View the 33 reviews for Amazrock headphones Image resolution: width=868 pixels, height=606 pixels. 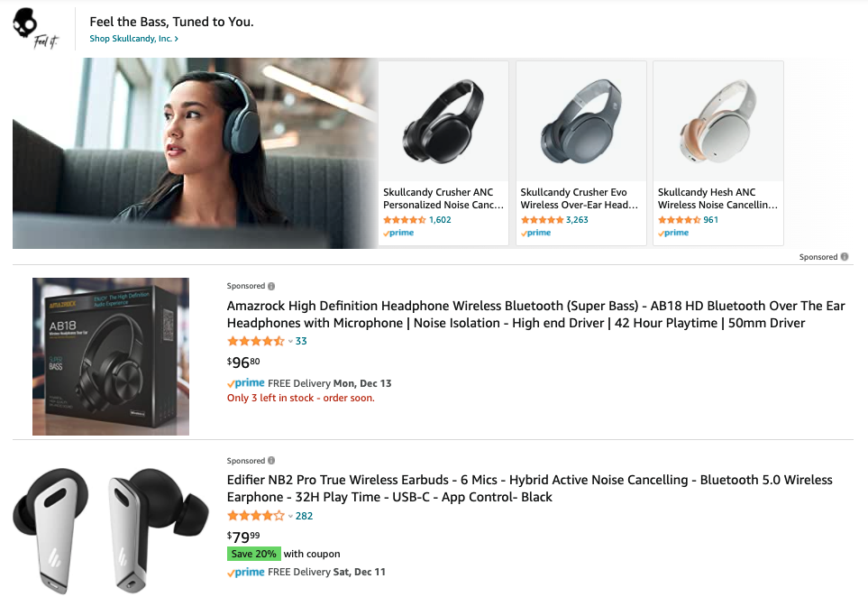pyautogui.click(x=301, y=342)
